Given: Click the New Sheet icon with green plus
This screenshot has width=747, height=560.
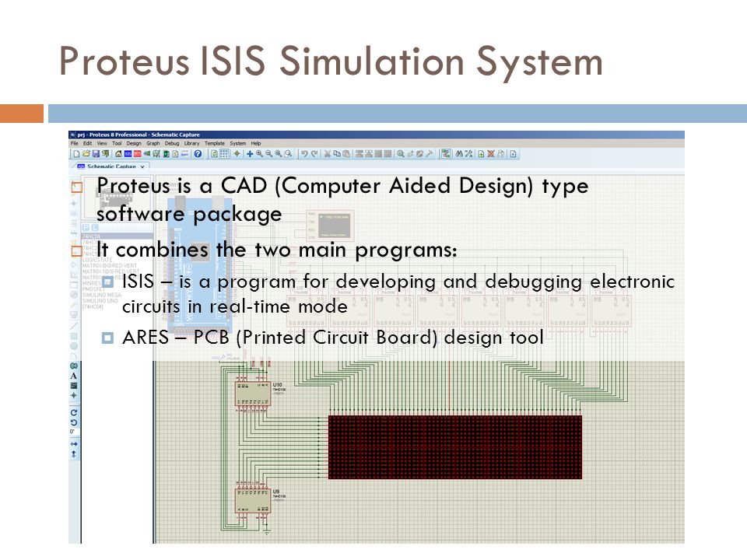Looking at the screenshot, I should 481,154.
